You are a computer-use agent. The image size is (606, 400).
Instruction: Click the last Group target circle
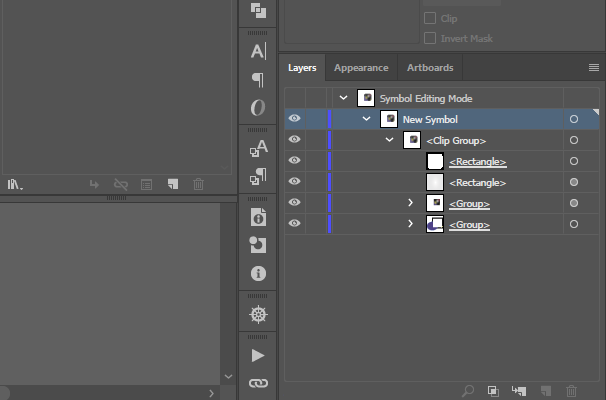(x=574, y=224)
